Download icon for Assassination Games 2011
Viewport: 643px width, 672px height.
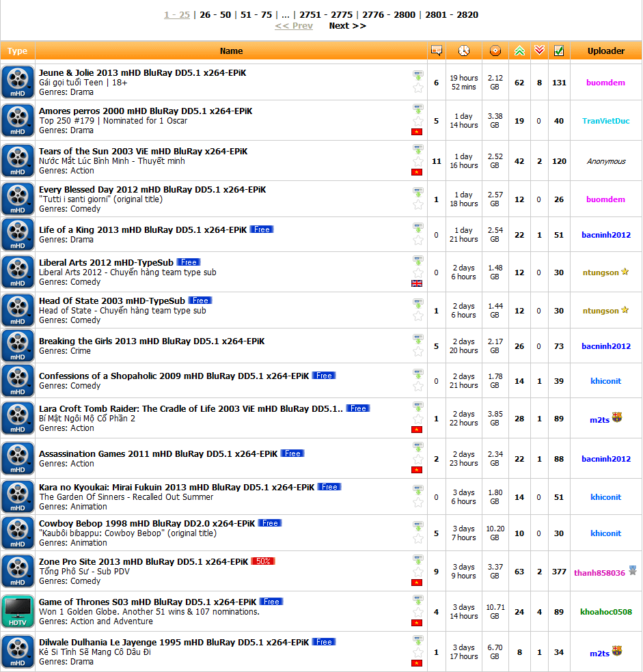[x=418, y=447]
